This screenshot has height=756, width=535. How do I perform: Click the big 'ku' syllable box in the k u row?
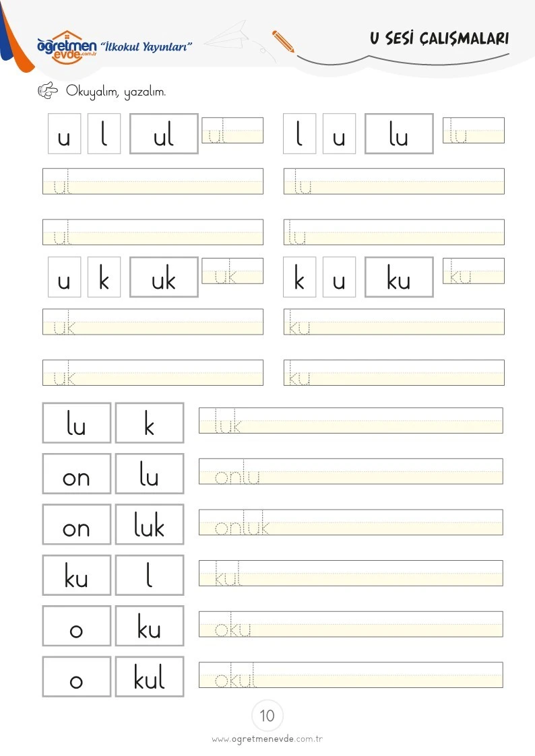pos(399,277)
